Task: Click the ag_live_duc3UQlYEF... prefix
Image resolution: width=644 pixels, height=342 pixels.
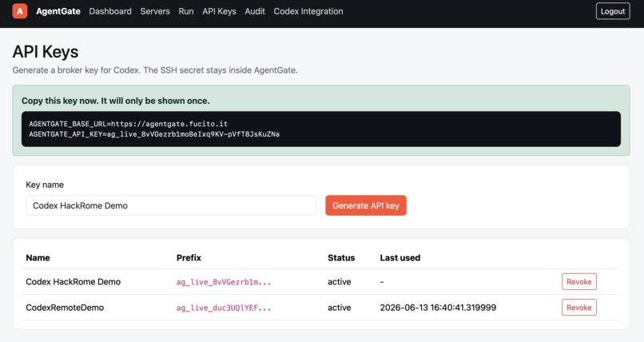Action: (224, 308)
